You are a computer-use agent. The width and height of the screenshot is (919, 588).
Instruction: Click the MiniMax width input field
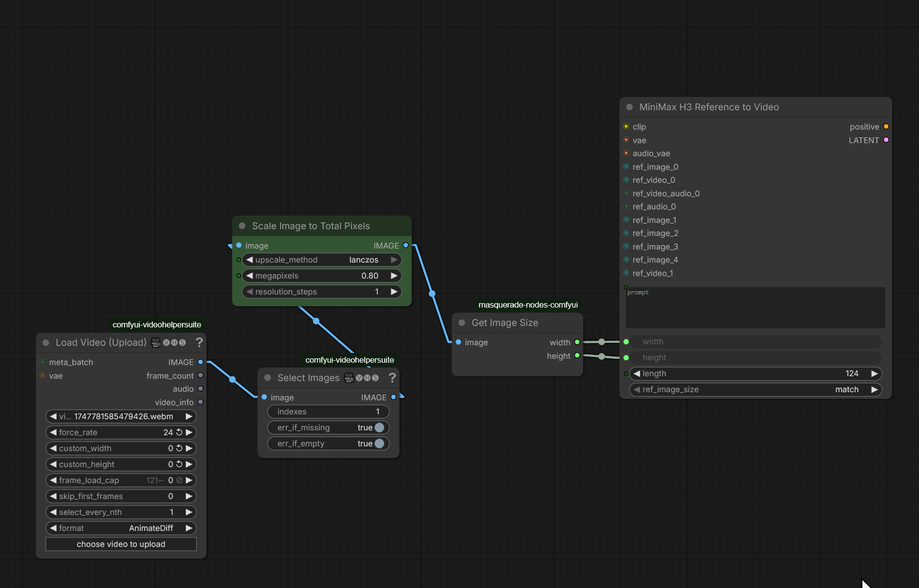pyautogui.click(x=756, y=341)
